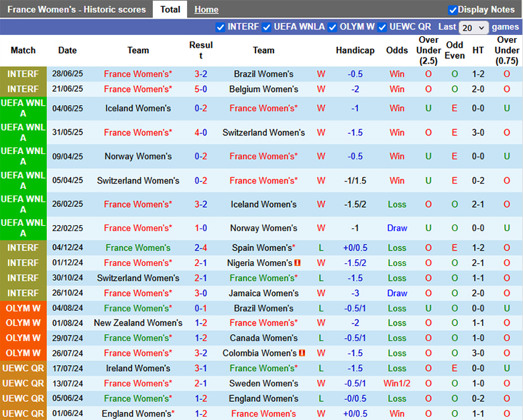Image resolution: width=523 pixels, height=420 pixels.
Task: Click the HT column header
Action: click(477, 50)
